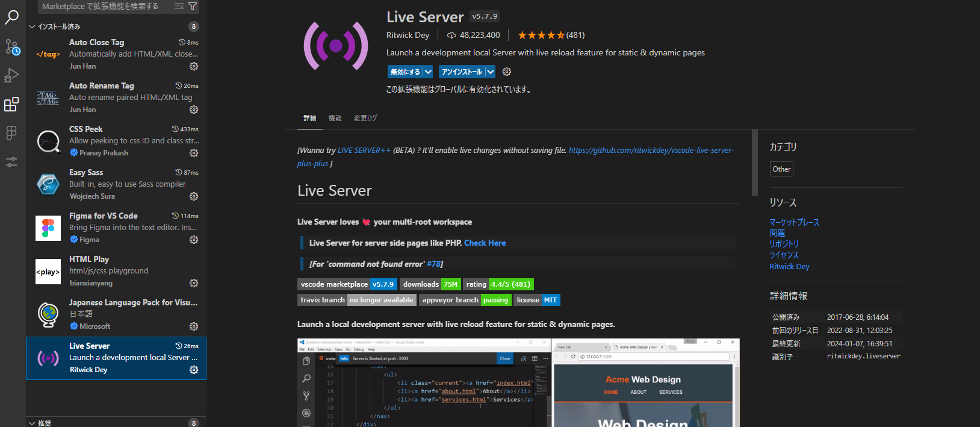Open the Search view in activity bar
980x427 pixels.
(x=11, y=17)
